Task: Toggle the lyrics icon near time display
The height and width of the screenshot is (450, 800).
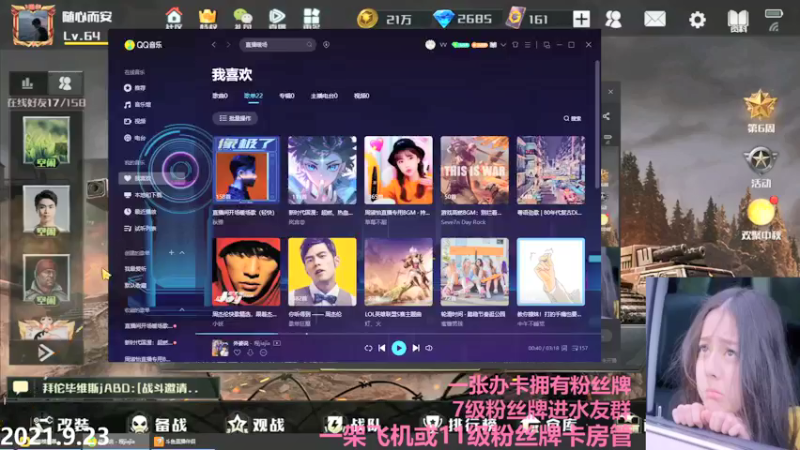Action: point(564,348)
